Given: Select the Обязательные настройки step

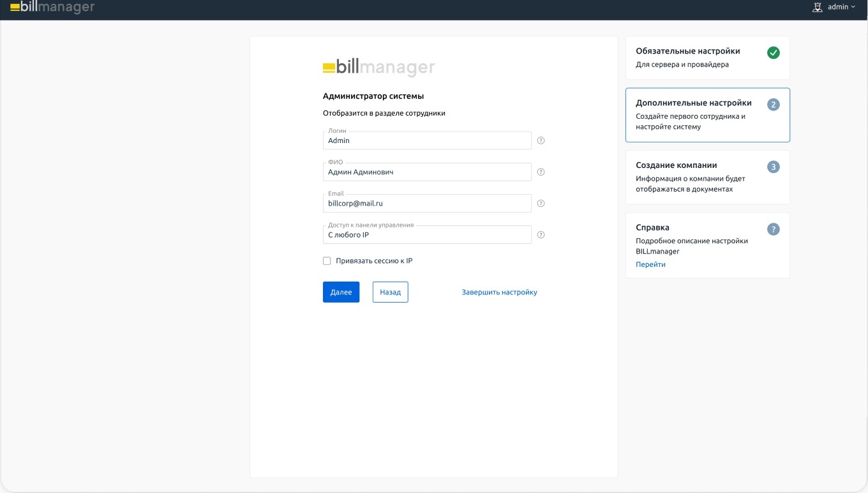Looking at the screenshot, I should coord(708,57).
